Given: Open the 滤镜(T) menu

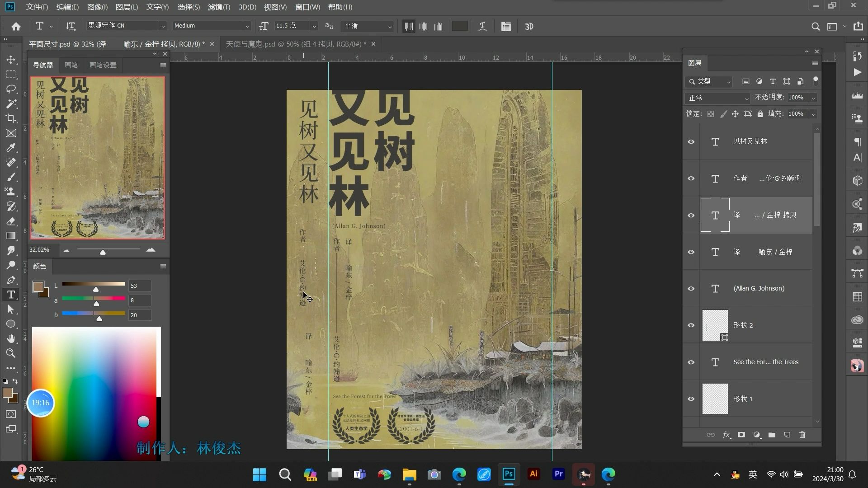Looking at the screenshot, I should (219, 7).
